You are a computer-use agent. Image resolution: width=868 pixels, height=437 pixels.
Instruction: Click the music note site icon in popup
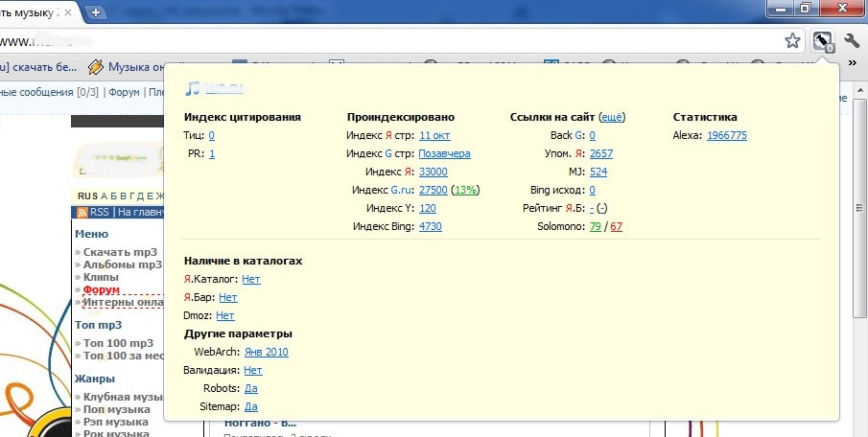tap(194, 88)
